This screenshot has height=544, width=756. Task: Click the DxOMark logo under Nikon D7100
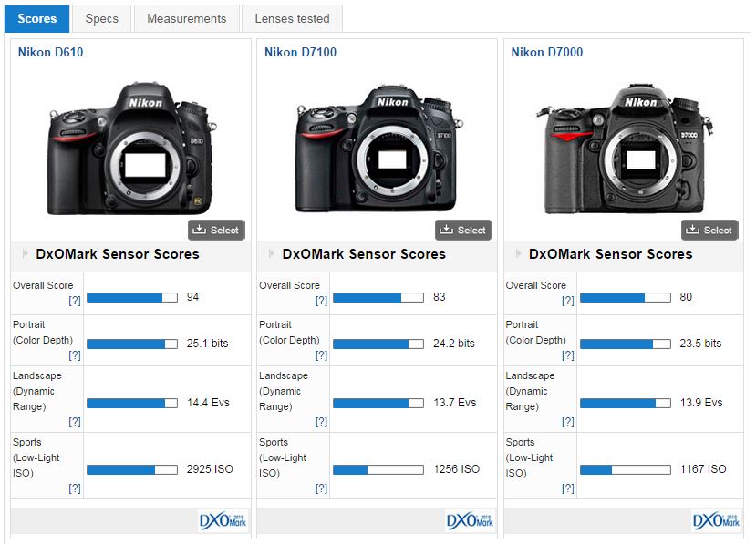pos(470,521)
